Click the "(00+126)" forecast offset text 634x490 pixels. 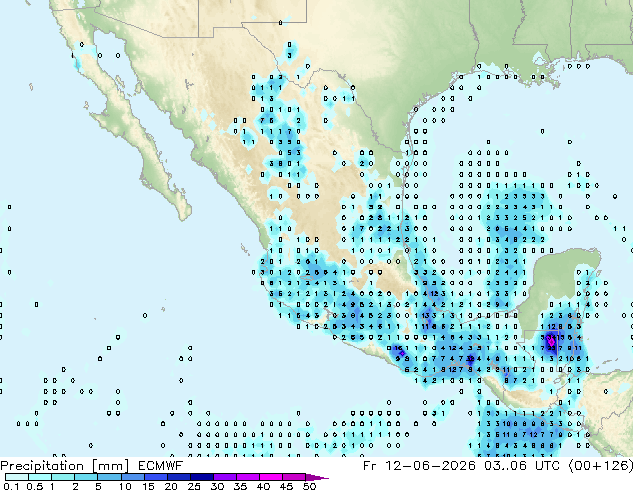point(601,466)
